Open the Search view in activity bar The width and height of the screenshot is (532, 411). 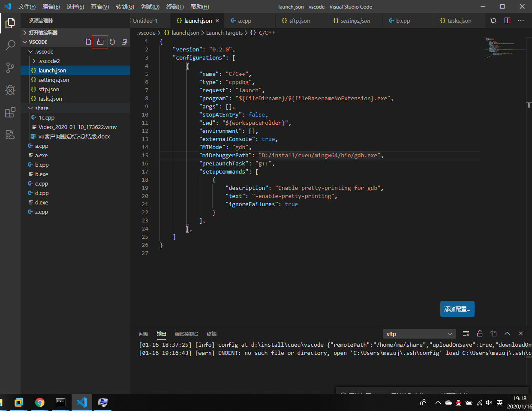(x=10, y=45)
